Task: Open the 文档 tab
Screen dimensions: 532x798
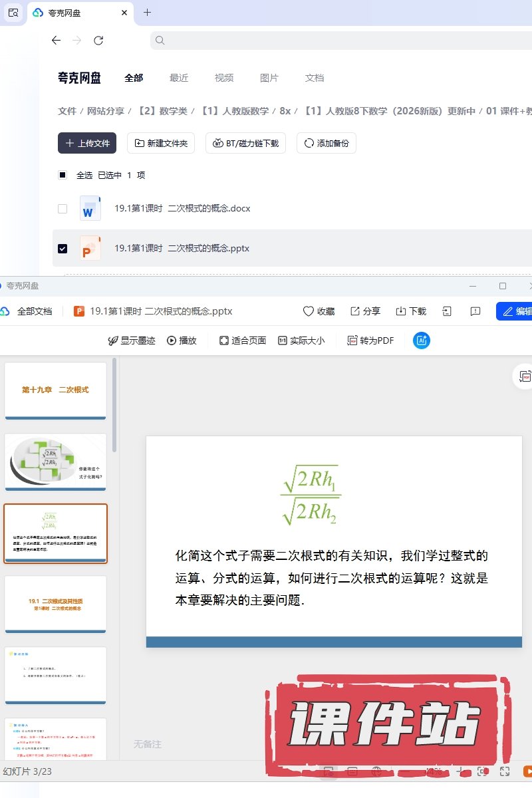Action: (315, 78)
